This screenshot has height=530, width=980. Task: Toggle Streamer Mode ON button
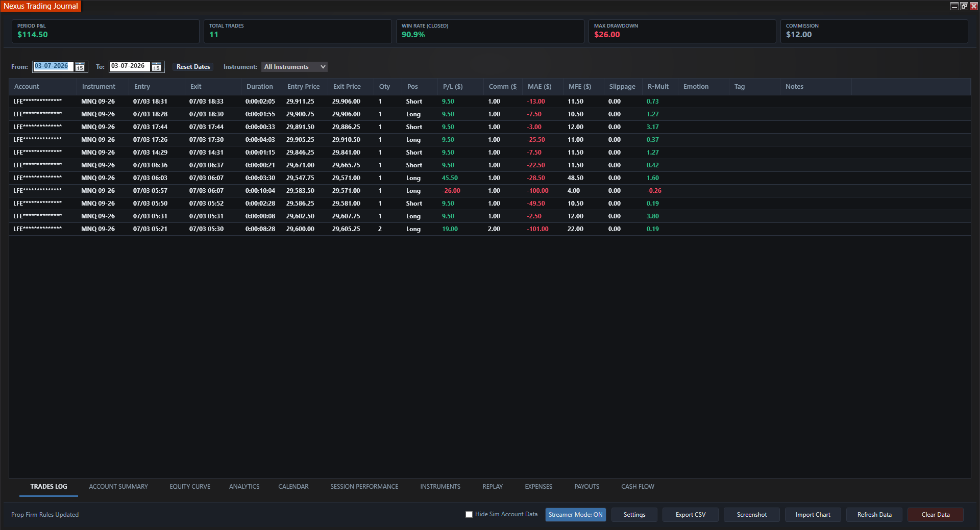click(575, 515)
